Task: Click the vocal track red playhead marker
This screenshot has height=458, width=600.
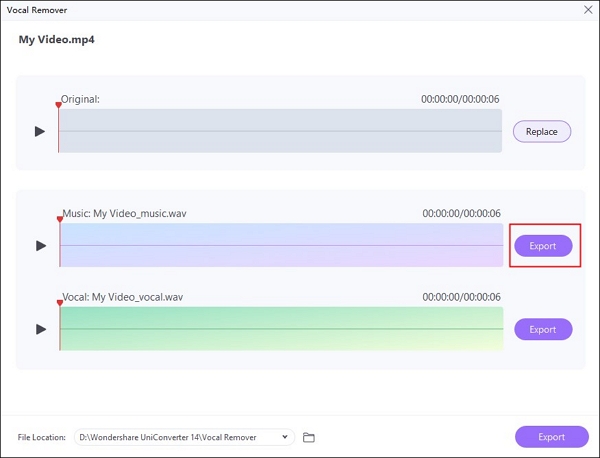Action: click(x=59, y=303)
